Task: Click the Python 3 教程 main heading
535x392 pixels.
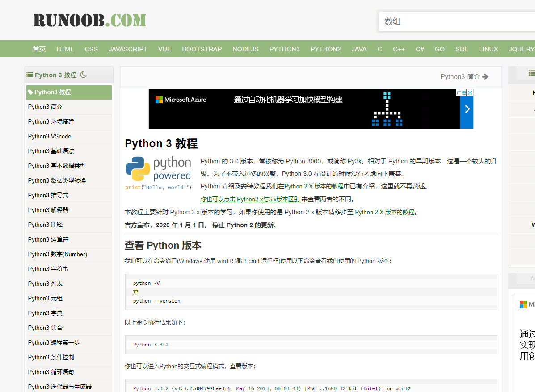Action: [161, 143]
